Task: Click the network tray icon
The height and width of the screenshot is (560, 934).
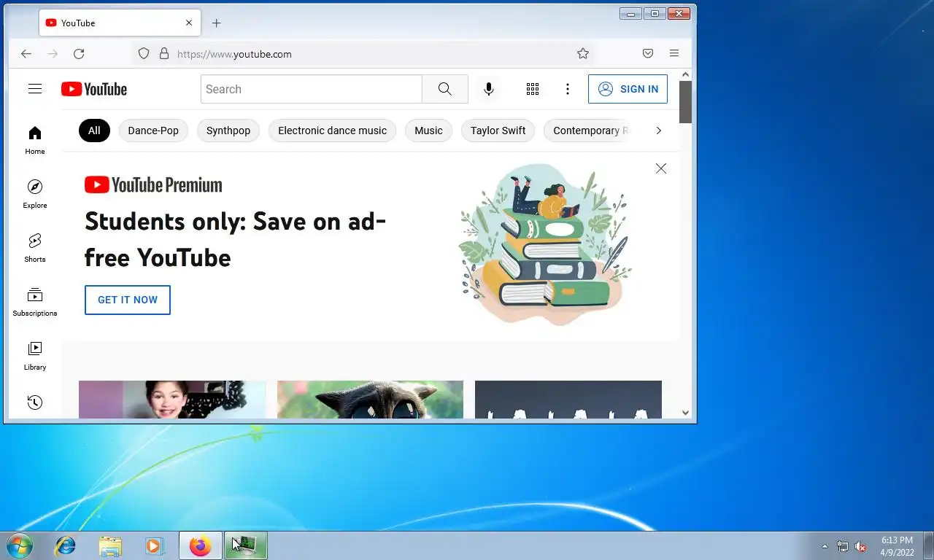Action: click(843, 546)
